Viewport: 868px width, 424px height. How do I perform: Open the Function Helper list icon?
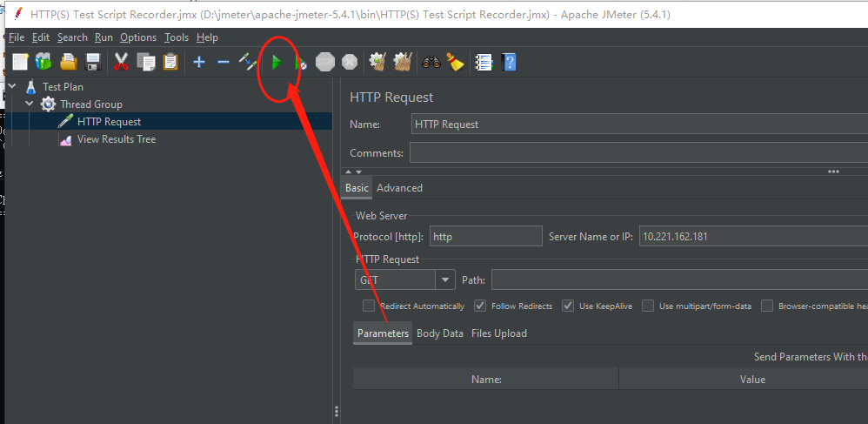coord(484,62)
